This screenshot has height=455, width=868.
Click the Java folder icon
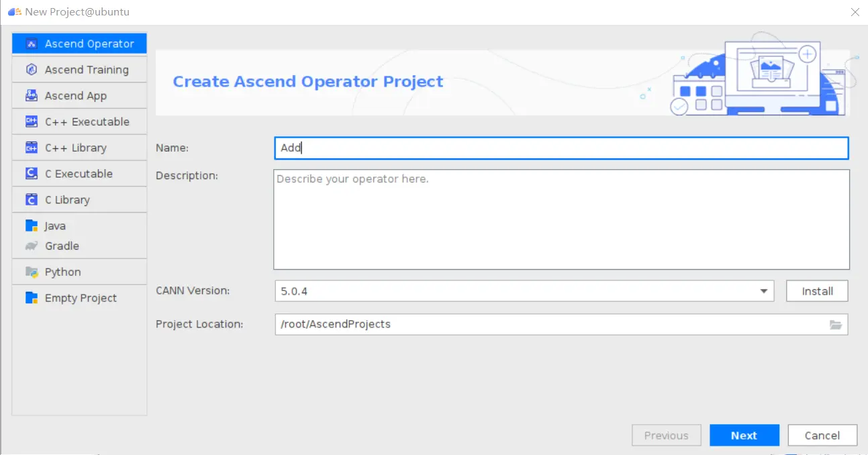(31, 226)
